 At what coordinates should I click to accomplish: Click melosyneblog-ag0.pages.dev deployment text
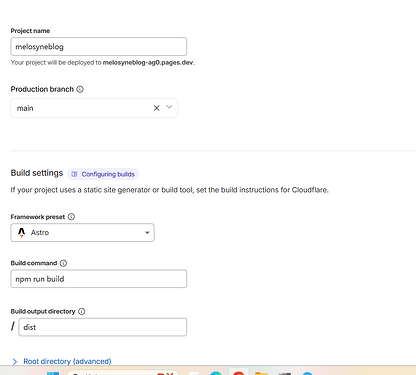coord(148,62)
